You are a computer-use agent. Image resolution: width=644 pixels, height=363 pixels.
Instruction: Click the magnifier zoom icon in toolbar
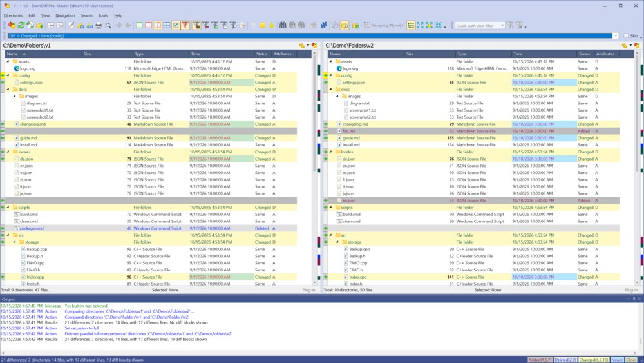(108, 26)
